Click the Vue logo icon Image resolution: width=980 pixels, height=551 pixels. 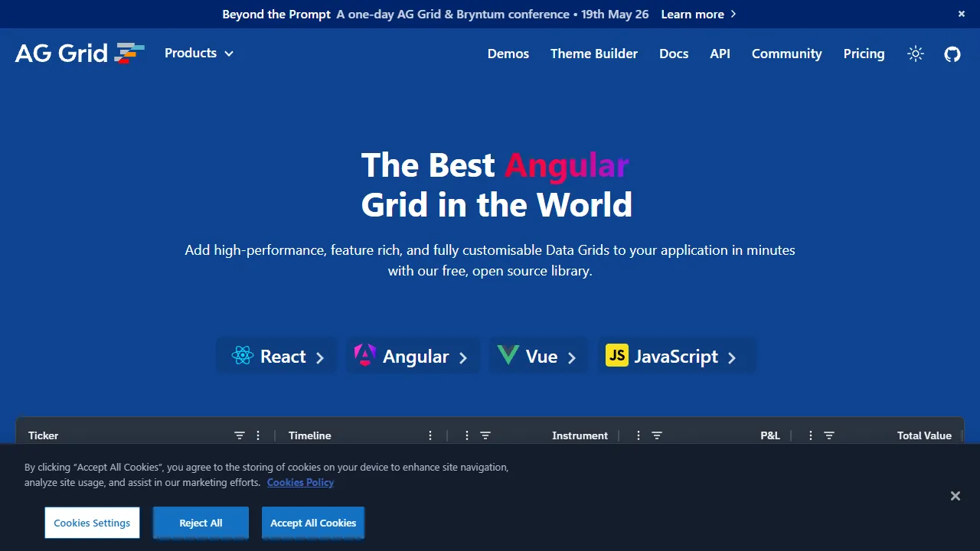click(508, 355)
